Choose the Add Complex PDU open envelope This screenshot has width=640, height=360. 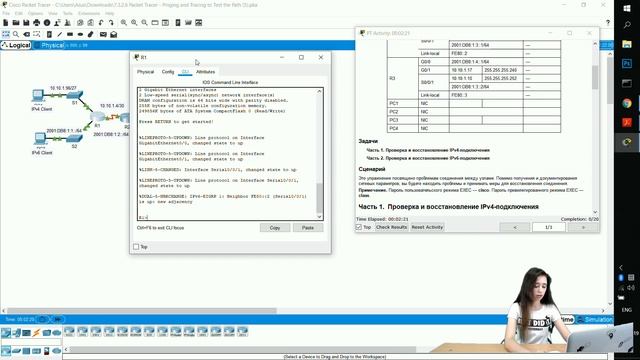tap(113, 34)
